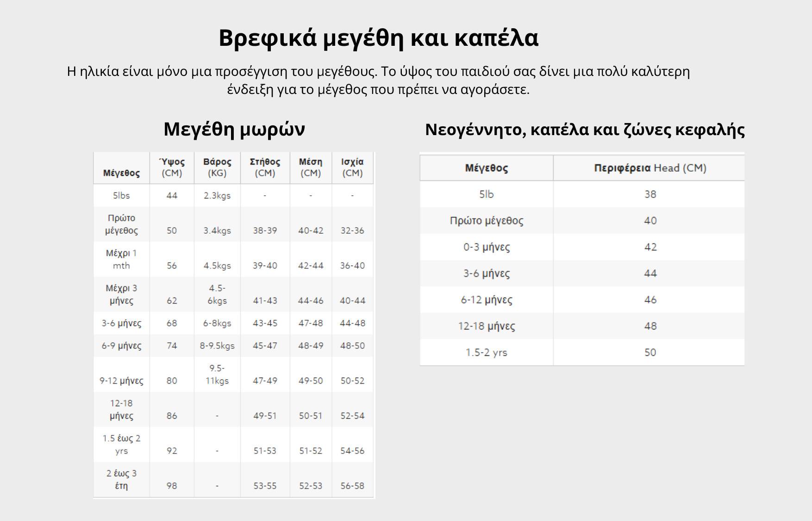Click the '6-8kgs' weight cell
The width and height of the screenshot is (812, 521).
pyautogui.click(x=217, y=323)
